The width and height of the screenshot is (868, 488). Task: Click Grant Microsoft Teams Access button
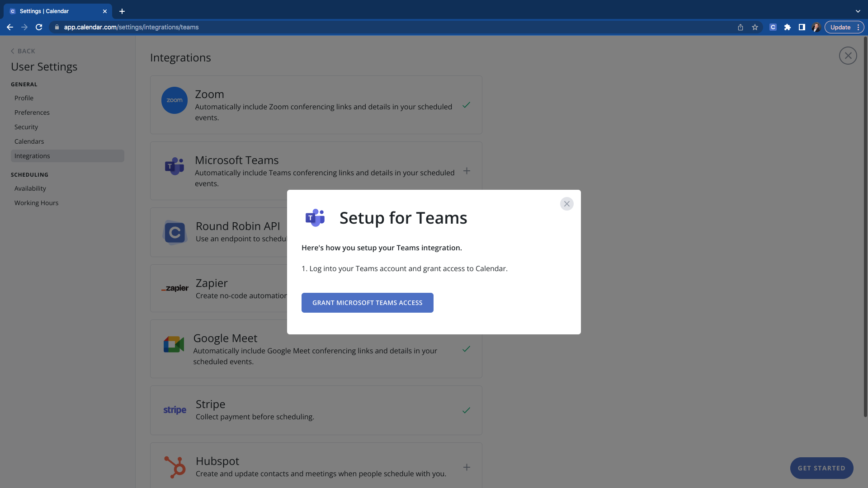(x=367, y=303)
